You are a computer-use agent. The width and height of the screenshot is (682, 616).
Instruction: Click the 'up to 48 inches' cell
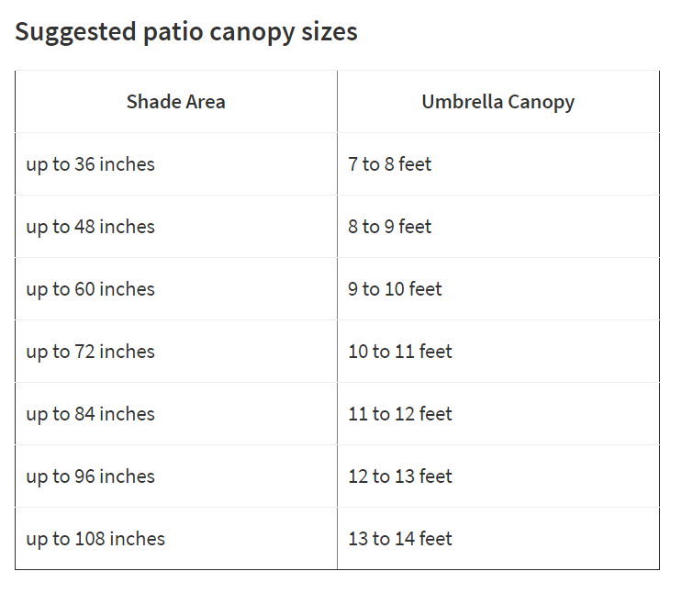point(91,227)
